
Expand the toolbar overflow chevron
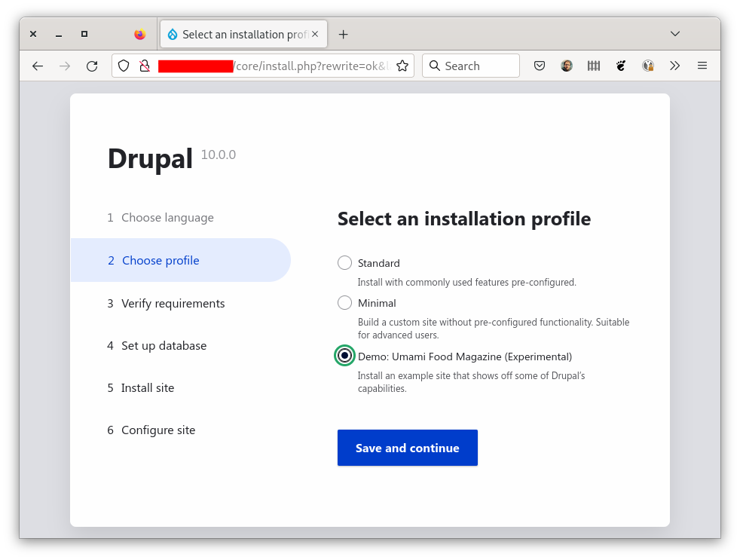click(x=674, y=66)
